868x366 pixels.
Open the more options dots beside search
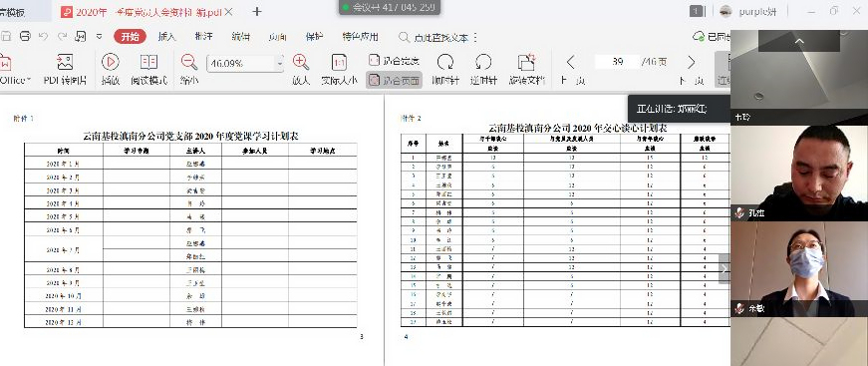475,38
